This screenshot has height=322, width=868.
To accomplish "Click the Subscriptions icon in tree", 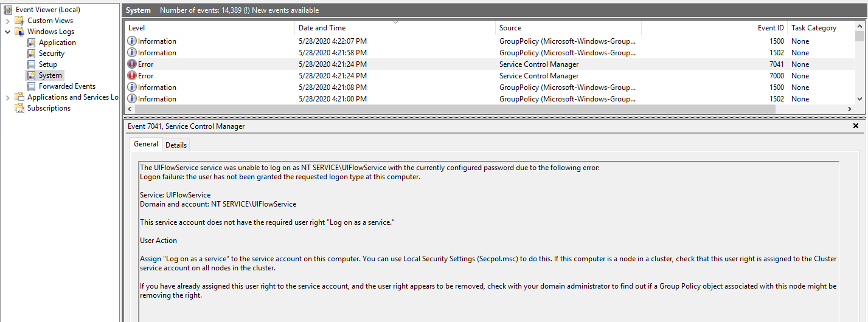I will click(x=19, y=108).
